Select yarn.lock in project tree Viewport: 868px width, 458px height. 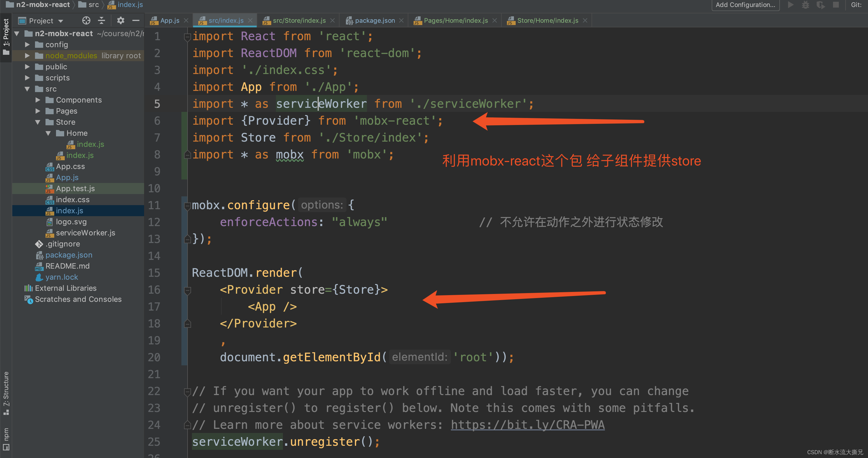coord(62,277)
